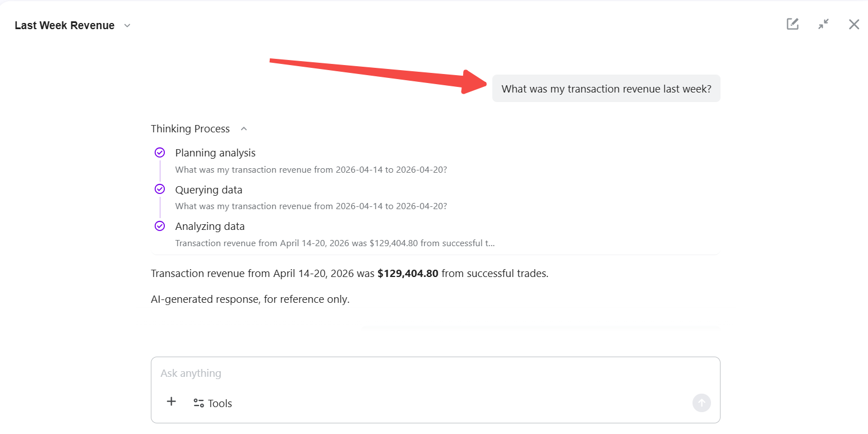Click the Thinking Process label

[x=190, y=129]
